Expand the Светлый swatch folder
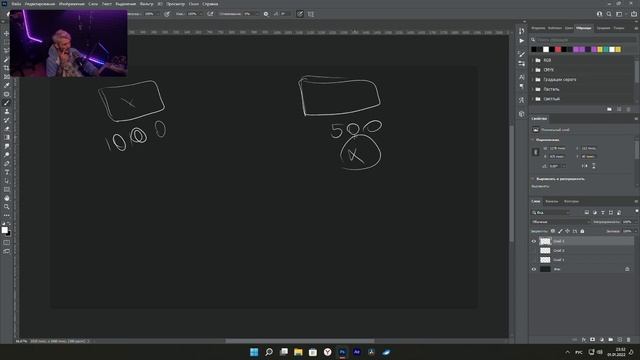640x360 pixels. (533, 99)
